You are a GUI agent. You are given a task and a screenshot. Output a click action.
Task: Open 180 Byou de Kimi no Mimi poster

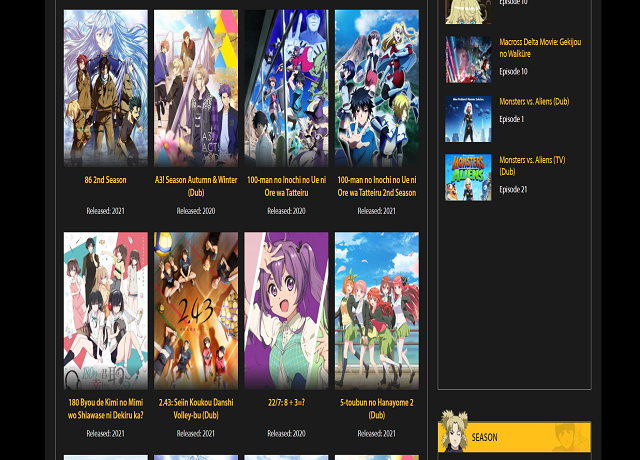coord(105,311)
